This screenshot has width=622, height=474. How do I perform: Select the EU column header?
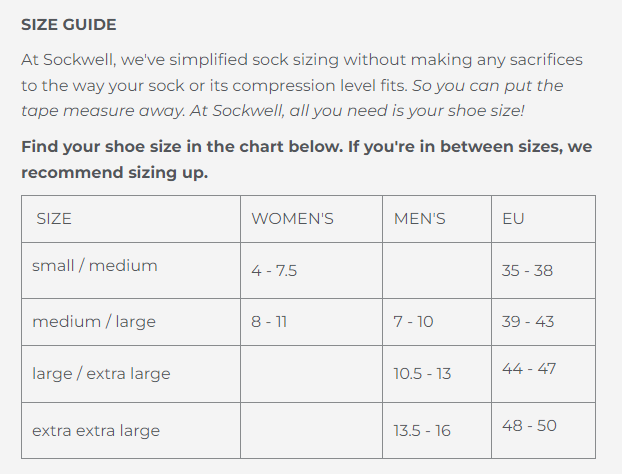tap(513, 218)
